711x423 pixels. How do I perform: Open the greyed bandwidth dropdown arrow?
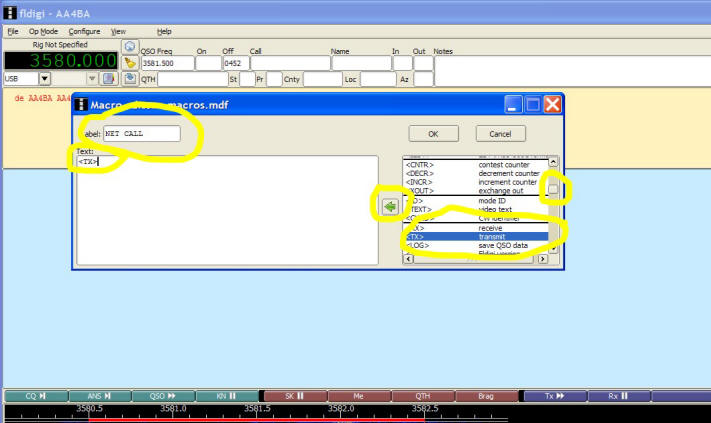point(92,78)
